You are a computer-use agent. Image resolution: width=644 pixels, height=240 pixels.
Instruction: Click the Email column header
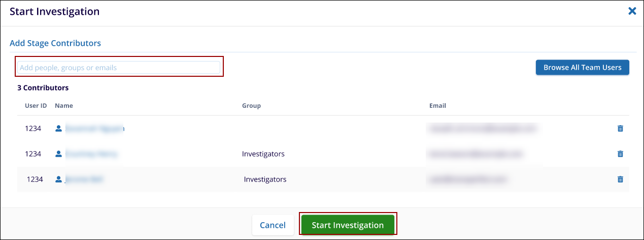tap(437, 106)
